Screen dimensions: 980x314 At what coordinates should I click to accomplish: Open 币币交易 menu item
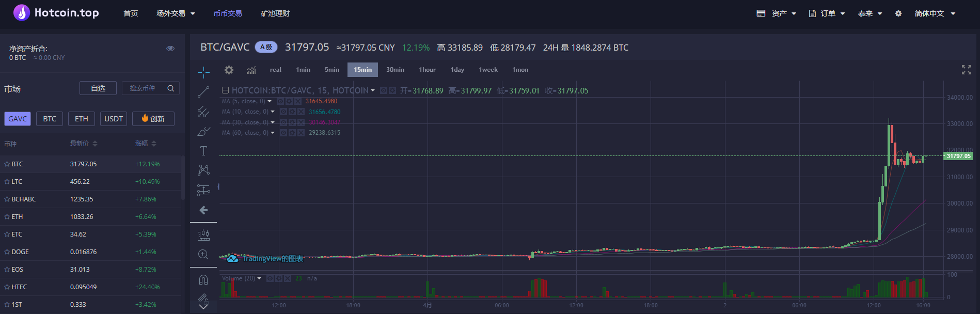coord(228,13)
